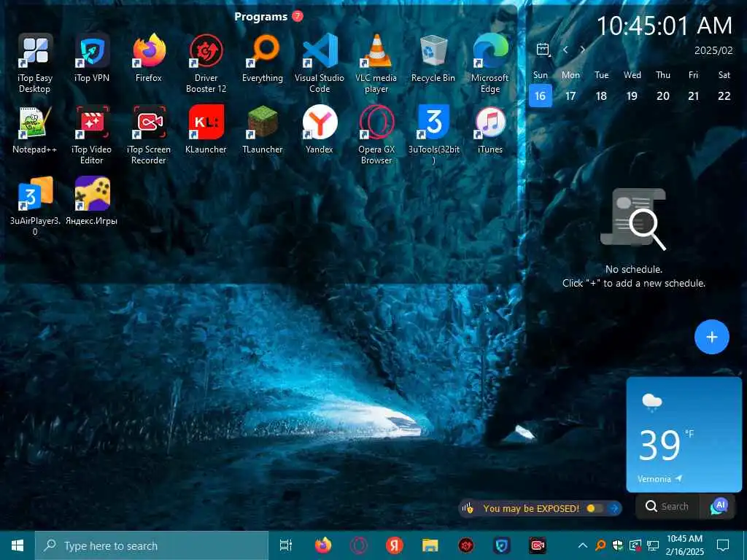
Task: Click the Type here to search box
Action: pos(152,545)
